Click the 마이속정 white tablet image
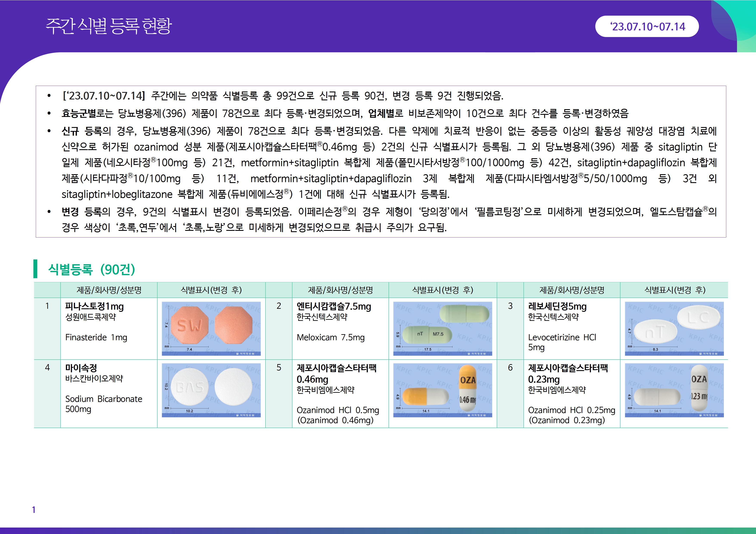This screenshot has width=756, height=534. click(211, 390)
